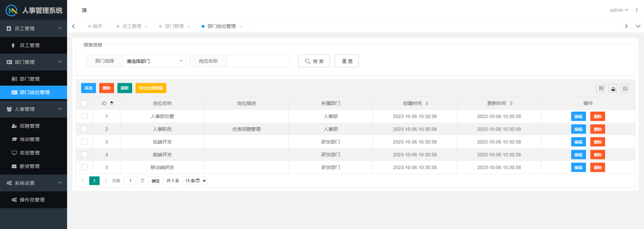Open the vertical more-options dots menu
644x229 pixels.
coord(637,10)
